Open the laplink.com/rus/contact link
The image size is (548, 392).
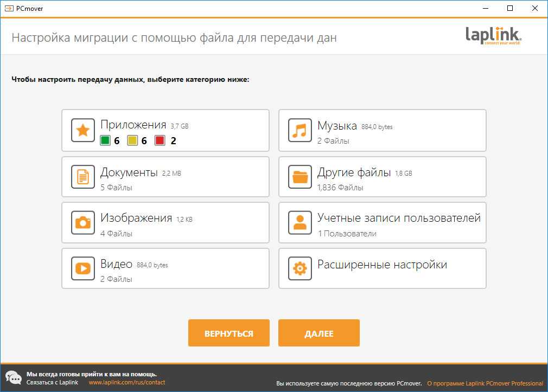point(126,383)
